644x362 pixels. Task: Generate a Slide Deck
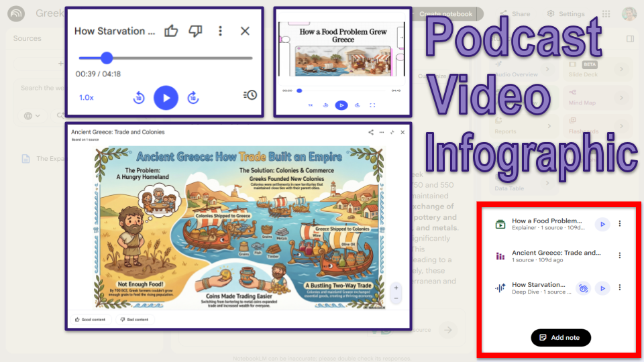[x=598, y=69]
